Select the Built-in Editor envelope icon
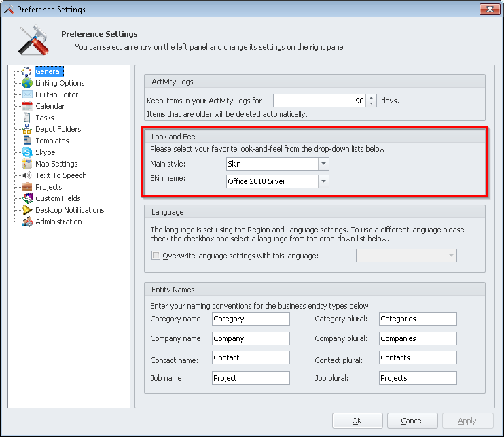This screenshot has height=437, width=504. click(27, 94)
